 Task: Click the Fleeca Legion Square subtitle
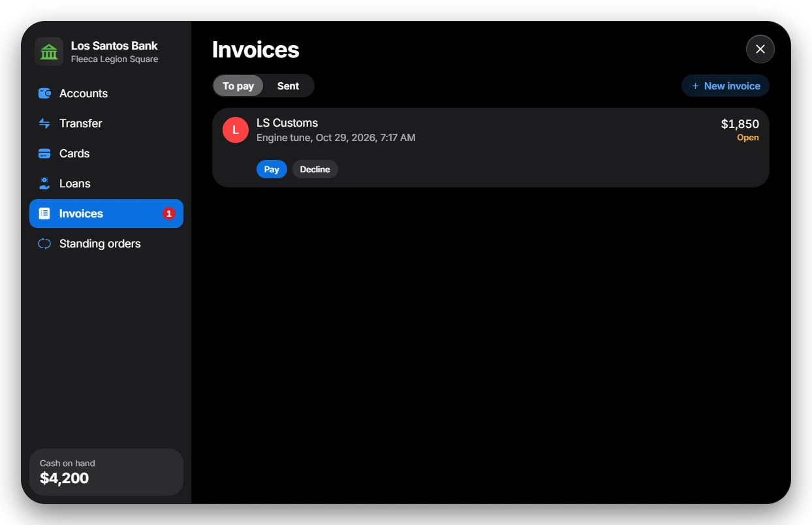[114, 59]
